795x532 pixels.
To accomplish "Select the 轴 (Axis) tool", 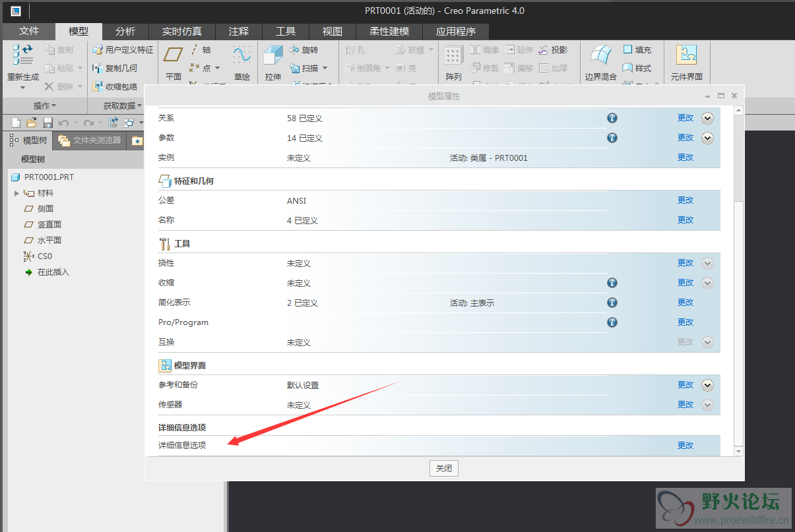I will pos(201,49).
